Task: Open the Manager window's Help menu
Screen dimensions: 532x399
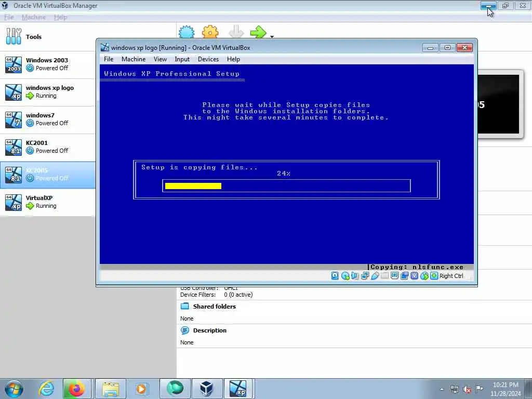Action: click(60, 17)
